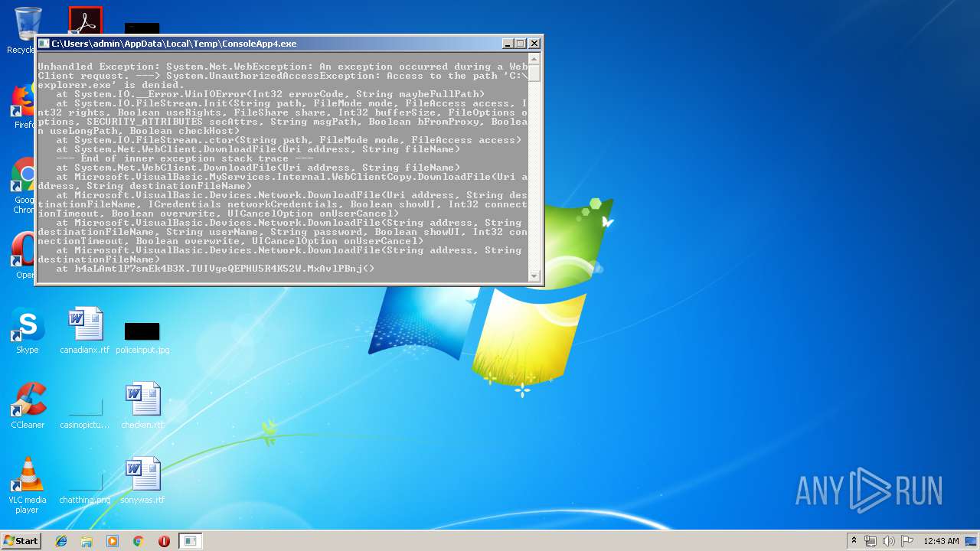
Task: Click the console vertical scrollbar thumb
Action: (534, 73)
